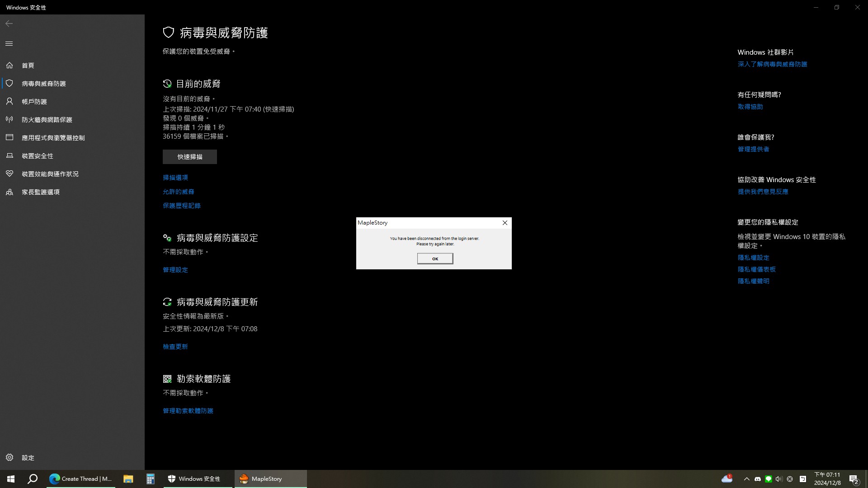Open the taskbar clock and date
The width and height of the screenshot is (868, 488).
[827, 479]
